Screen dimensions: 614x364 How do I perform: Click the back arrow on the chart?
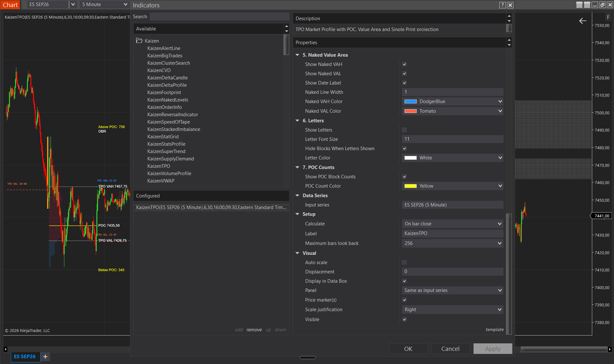click(583, 21)
